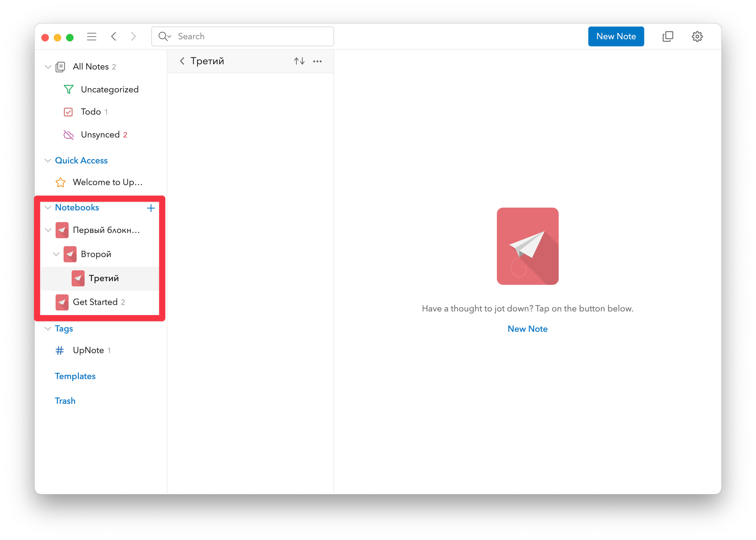Open Templates in the sidebar

pos(75,376)
